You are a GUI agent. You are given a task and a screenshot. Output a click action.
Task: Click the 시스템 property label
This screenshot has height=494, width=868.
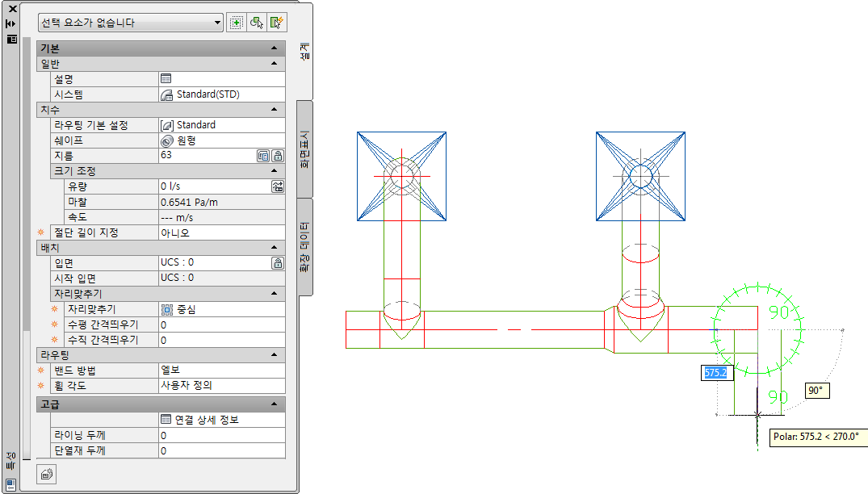coord(68,94)
